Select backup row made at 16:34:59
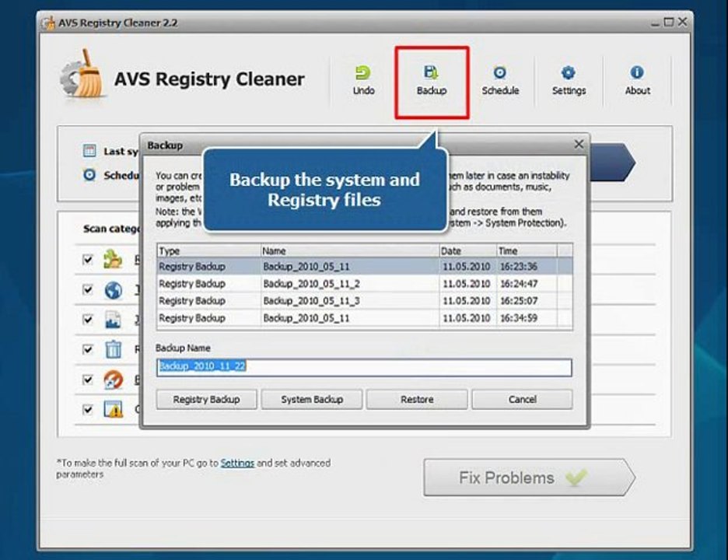This screenshot has width=728, height=560. [x=365, y=318]
